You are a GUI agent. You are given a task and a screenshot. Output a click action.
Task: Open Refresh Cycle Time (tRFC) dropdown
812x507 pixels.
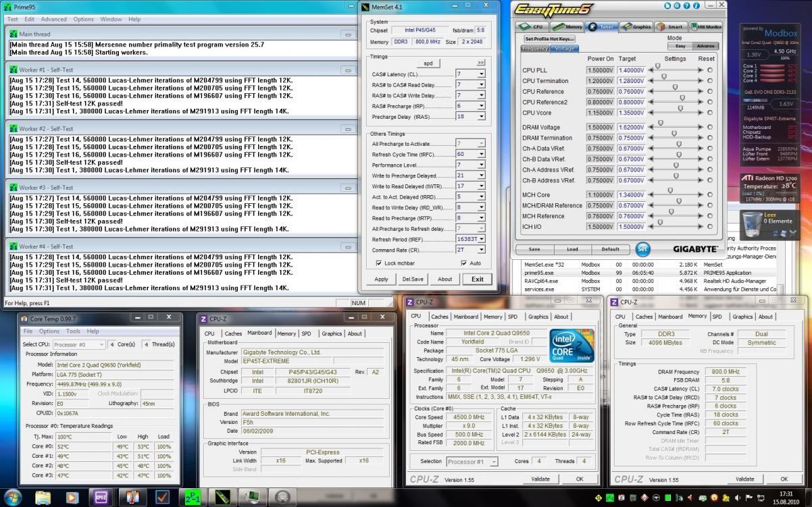tap(481, 155)
